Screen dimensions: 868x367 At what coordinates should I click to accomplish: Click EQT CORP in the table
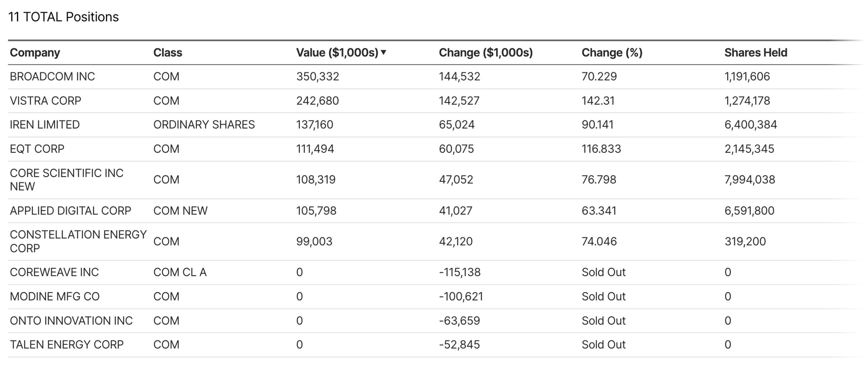tap(37, 149)
